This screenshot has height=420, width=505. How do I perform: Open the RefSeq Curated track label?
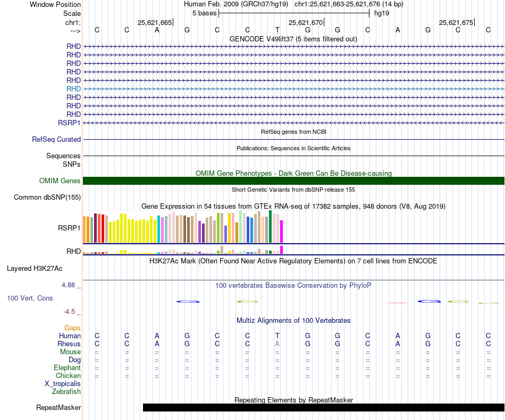coord(56,139)
